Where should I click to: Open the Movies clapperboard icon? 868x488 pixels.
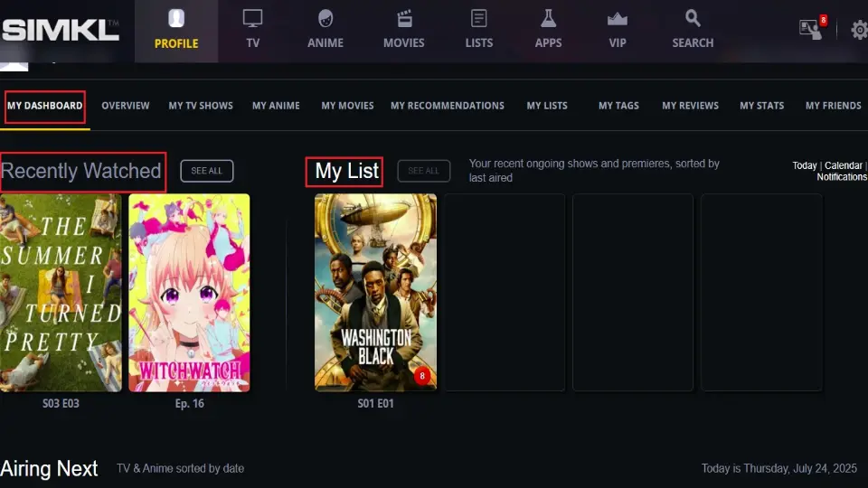coord(404,19)
